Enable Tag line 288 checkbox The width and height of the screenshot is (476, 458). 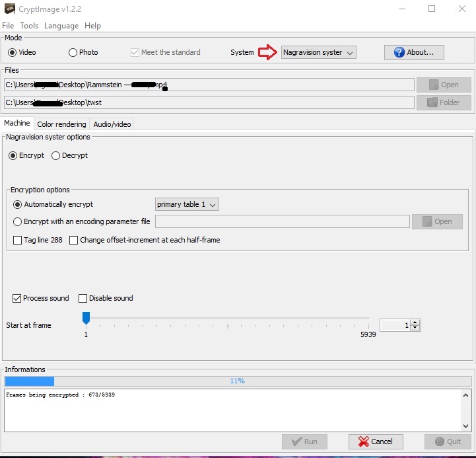coord(17,240)
